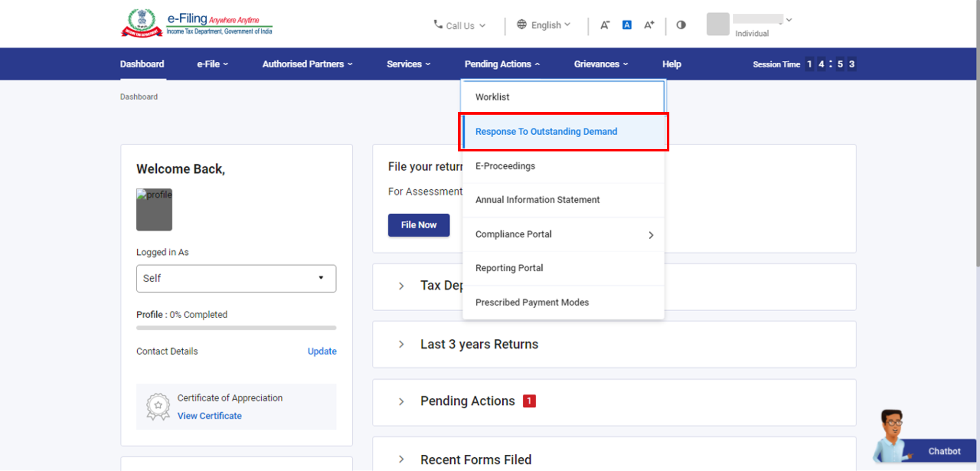Open the Logged in As Self dropdown
The width and height of the screenshot is (980, 471).
click(236, 278)
